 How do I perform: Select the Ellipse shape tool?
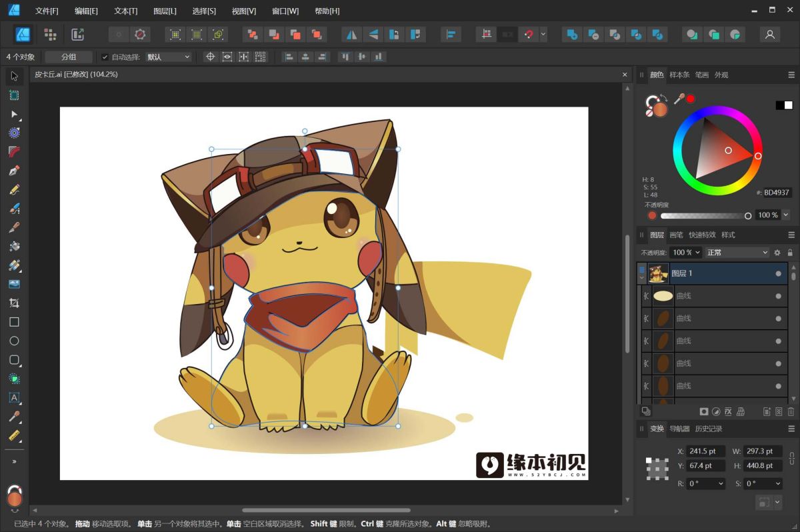[14, 341]
